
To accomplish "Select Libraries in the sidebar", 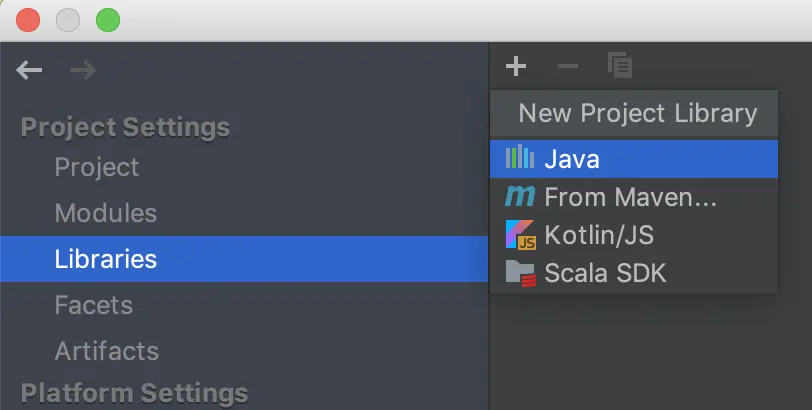I will click(x=106, y=259).
